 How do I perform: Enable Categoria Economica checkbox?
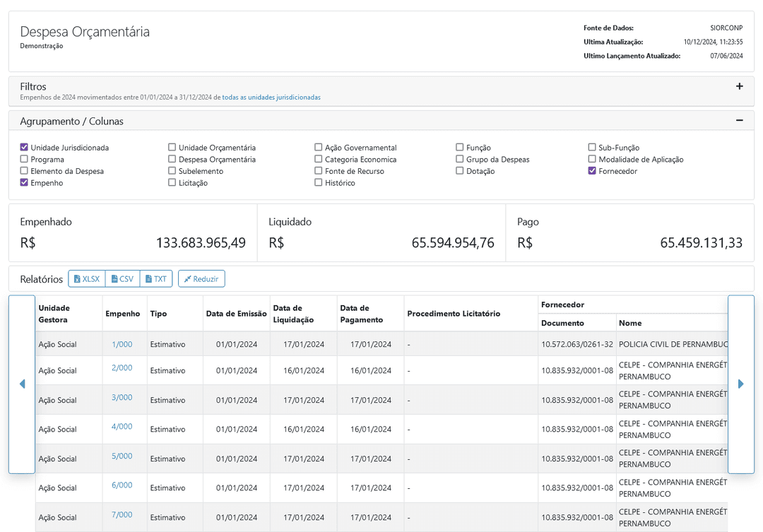click(x=318, y=159)
